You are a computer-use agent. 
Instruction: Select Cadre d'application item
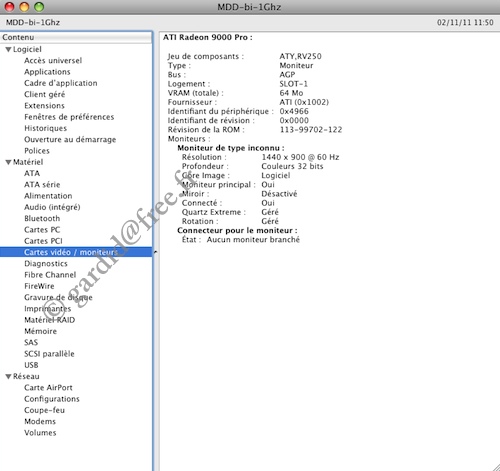coord(61,83)
